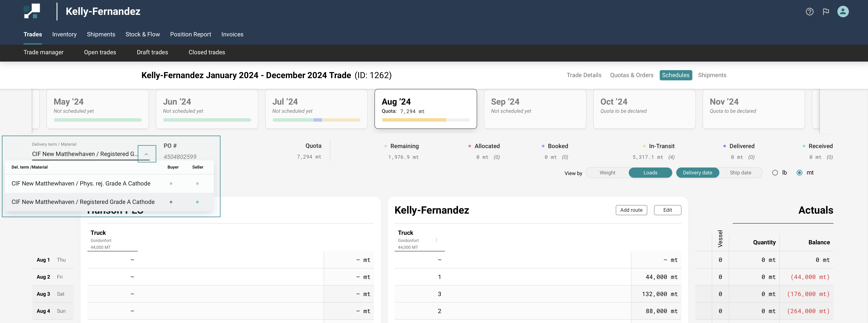The image size is (868, 323).
Task: Open the Gordonfort truck route options menu
Action: tap(436, 240)
